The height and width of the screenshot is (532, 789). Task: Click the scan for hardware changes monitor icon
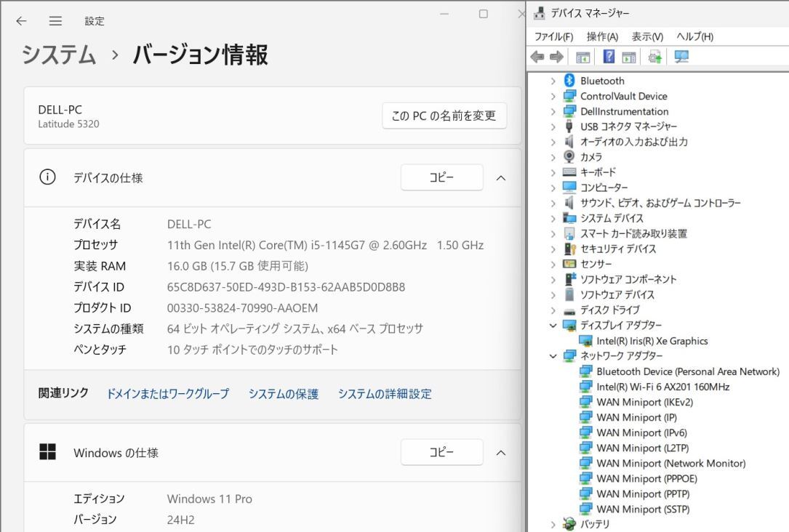click(x=681, y=57)
